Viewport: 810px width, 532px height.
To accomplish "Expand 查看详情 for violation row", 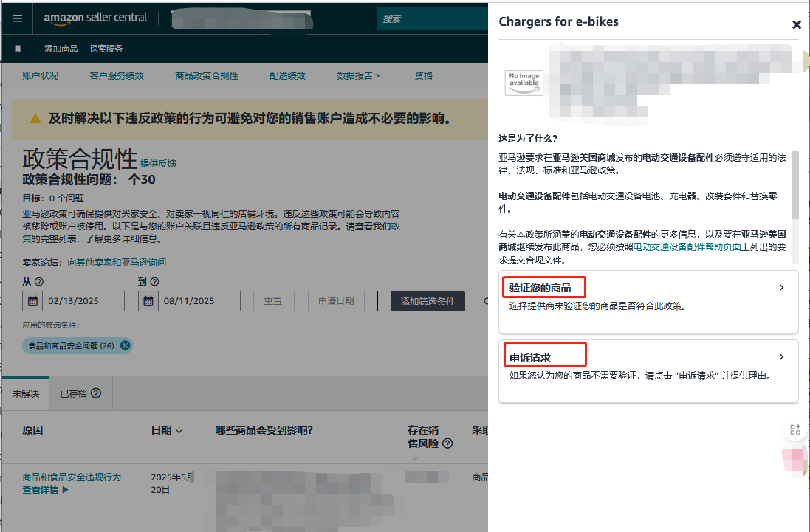I will pos(45,490).
